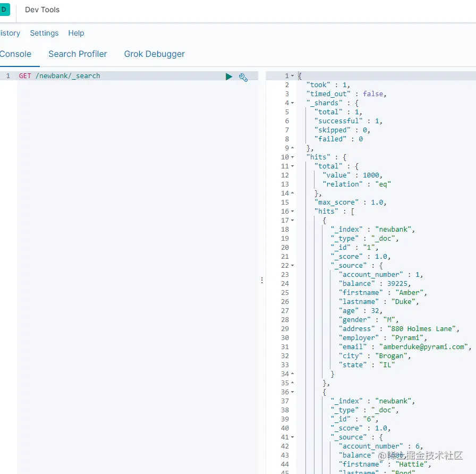Run the GET /newbank/_search request
The width and height of the screenshot is (476, 474).
[x=229, y=77]
